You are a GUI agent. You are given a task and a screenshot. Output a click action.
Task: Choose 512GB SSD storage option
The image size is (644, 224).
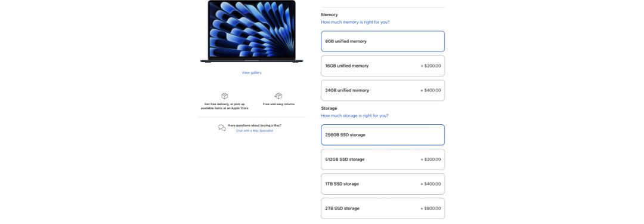[x=383, y=159]
